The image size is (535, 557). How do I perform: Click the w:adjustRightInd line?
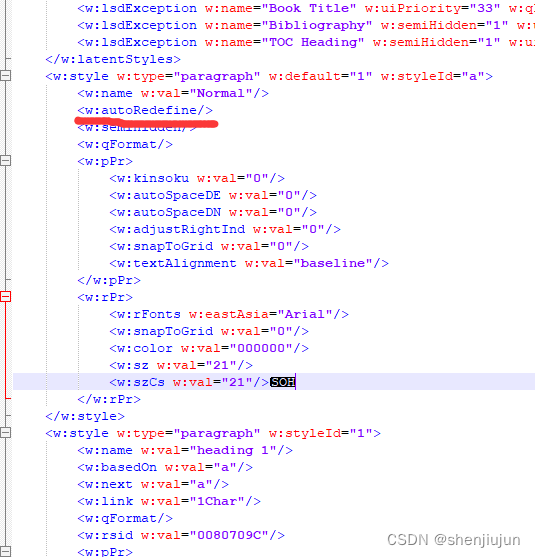tap(225, 229)
